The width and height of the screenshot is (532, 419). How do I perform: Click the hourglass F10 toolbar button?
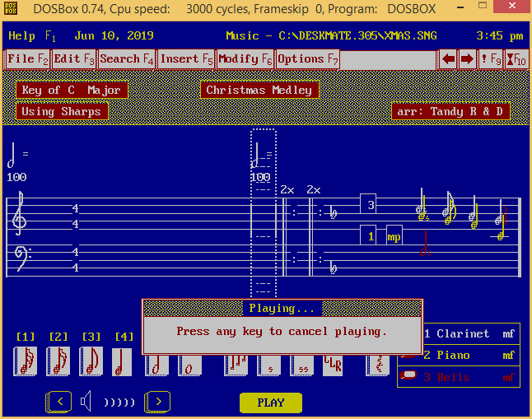pos(516,59)
